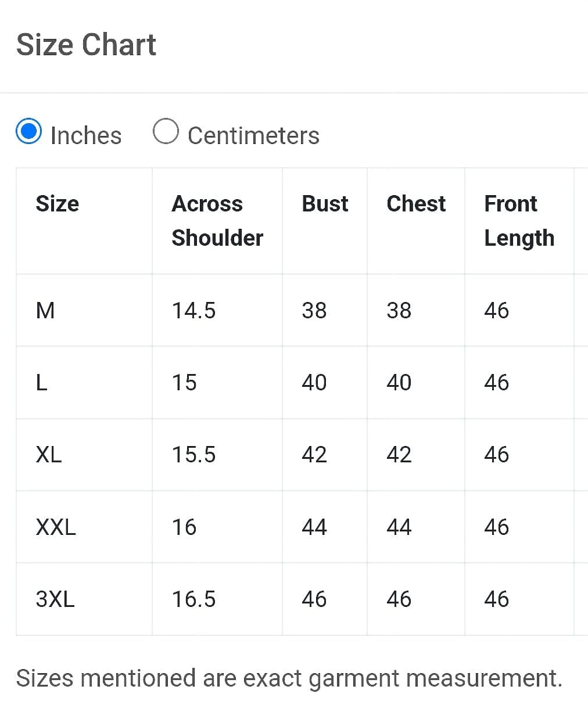Select the M size row label

pos(45,311)
